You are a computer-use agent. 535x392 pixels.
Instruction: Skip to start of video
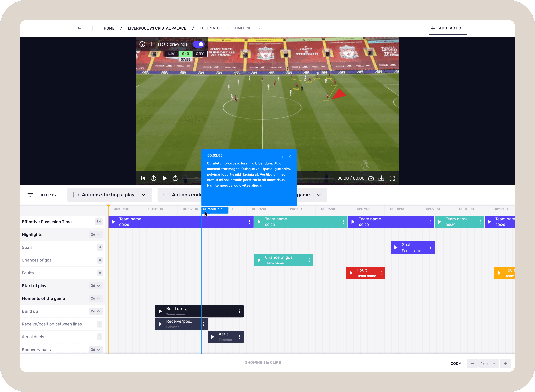click(143, 178)
